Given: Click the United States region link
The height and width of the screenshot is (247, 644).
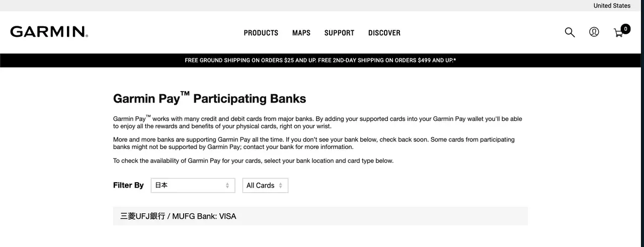Looking at the screenshot, I should click(612, 6).
